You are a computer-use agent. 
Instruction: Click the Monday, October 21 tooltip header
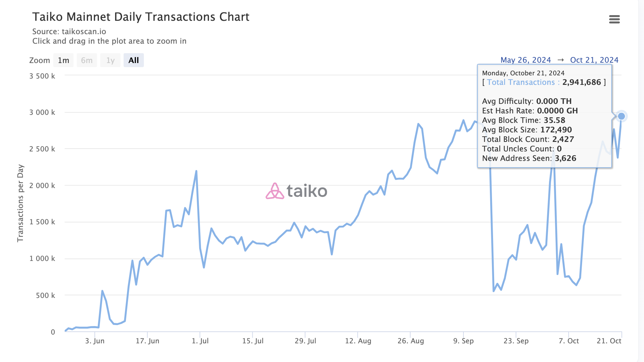pyautogui.click(x=523, y=73)
